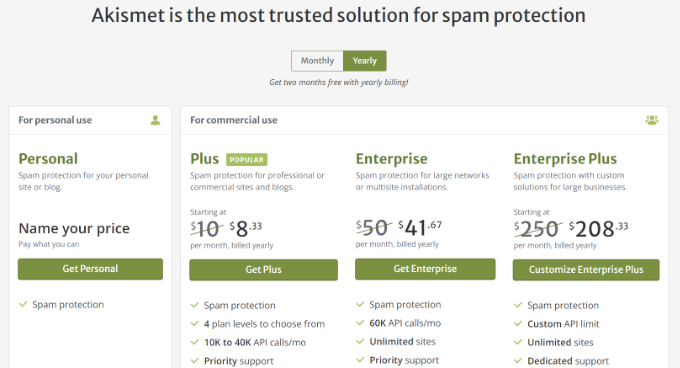Click the For commercial use header
This screenshot has height=368, width=680.
(234, 120)
